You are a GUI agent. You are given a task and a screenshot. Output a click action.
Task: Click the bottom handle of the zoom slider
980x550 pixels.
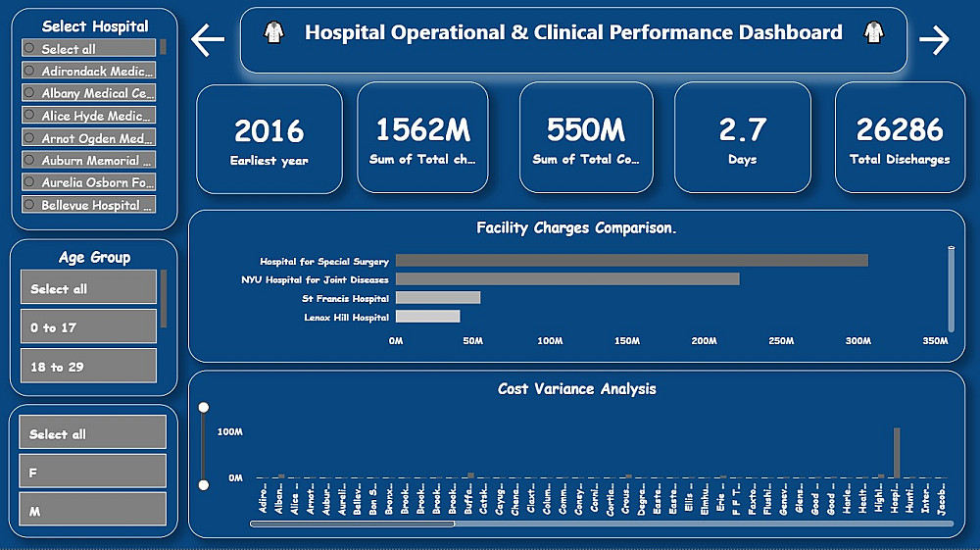pos(204,485)
